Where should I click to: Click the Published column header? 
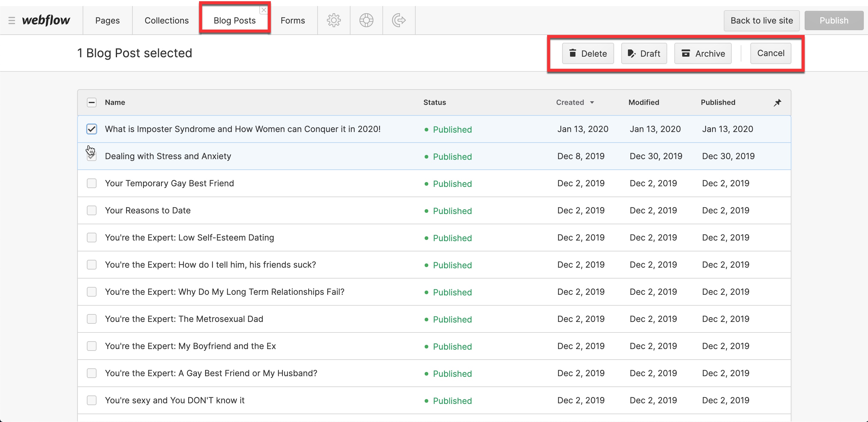pyautogui.click(x=718, y=102)
